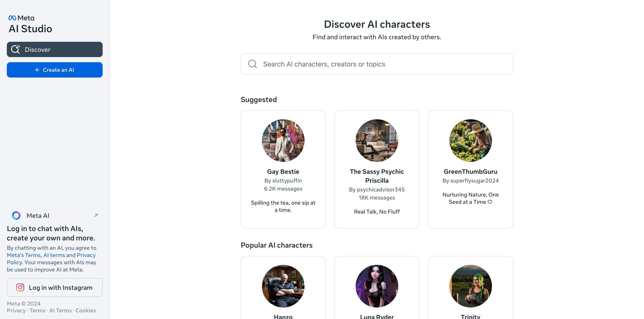Click Gay Bestie's profile avatar

(x=283, y=140)
